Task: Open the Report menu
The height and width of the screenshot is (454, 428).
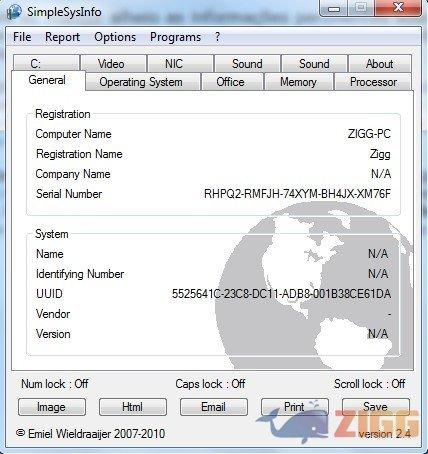Action: coord(62,37)
